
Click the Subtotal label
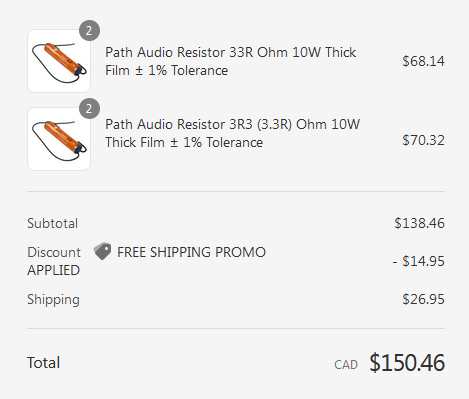[x=52, y=223]
